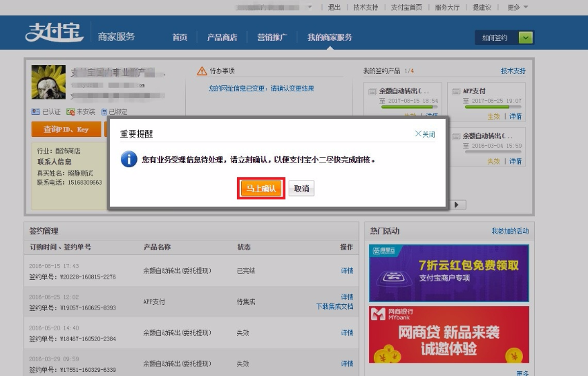588x376 pixels.
Task: Open the 网商贷 新品来袭 banner
Action: point(449,335)
